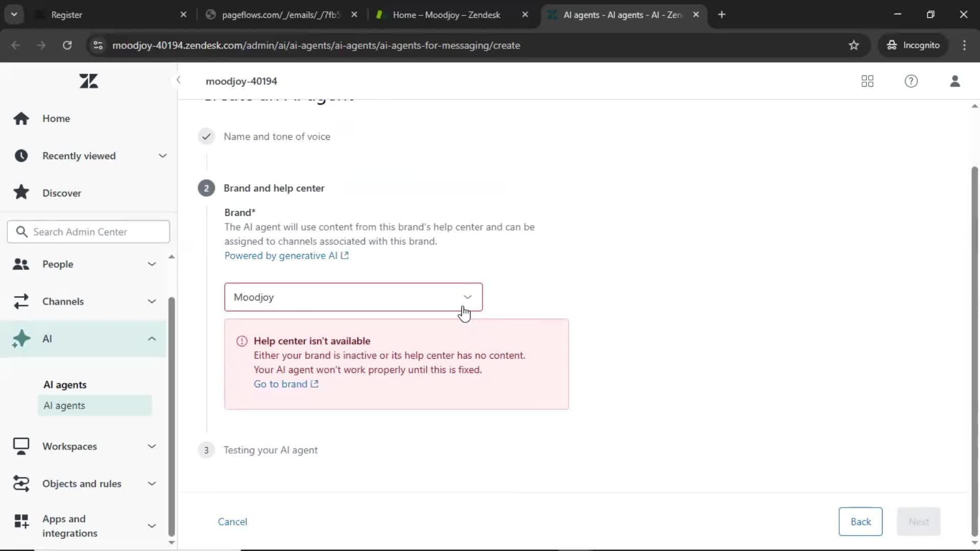Expand the Recently viewed section
This screenshot has width=980, height=551.
point(162,156)
